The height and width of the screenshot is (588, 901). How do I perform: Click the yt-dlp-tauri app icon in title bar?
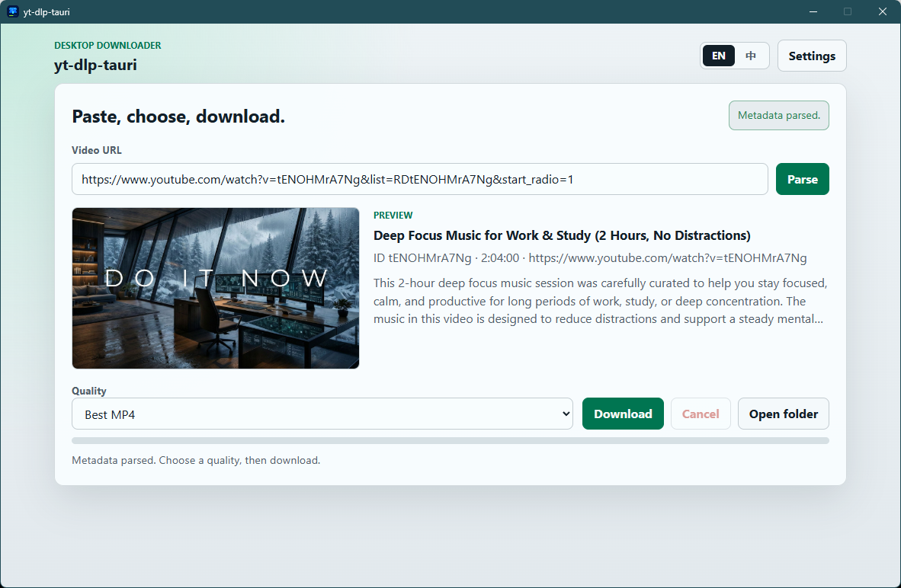click(x=13, y=11)
